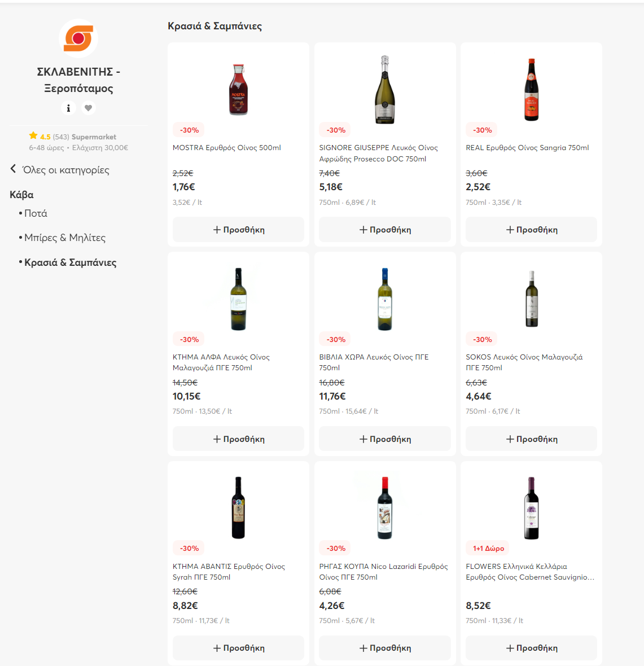Add FLOWERS Cabernet Sauvignon to cart
Viewport: 644px width, 666px height.
[532, 648]
